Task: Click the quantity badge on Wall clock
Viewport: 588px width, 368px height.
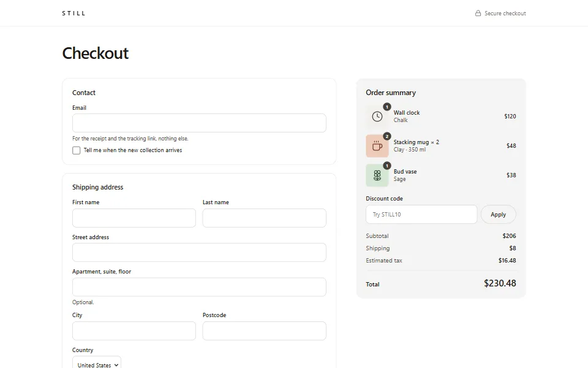Action: [x=386, y=107]
